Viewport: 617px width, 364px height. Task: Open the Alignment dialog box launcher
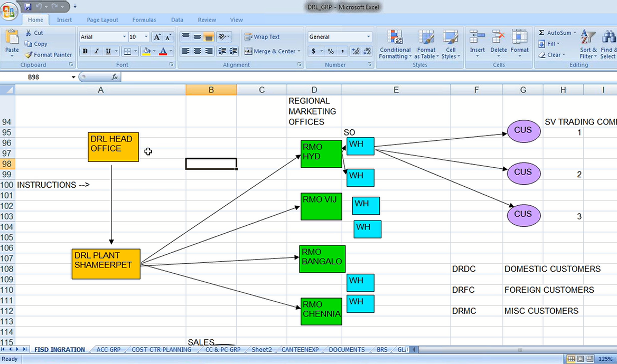pyautogui.click(x=300, y=64)
